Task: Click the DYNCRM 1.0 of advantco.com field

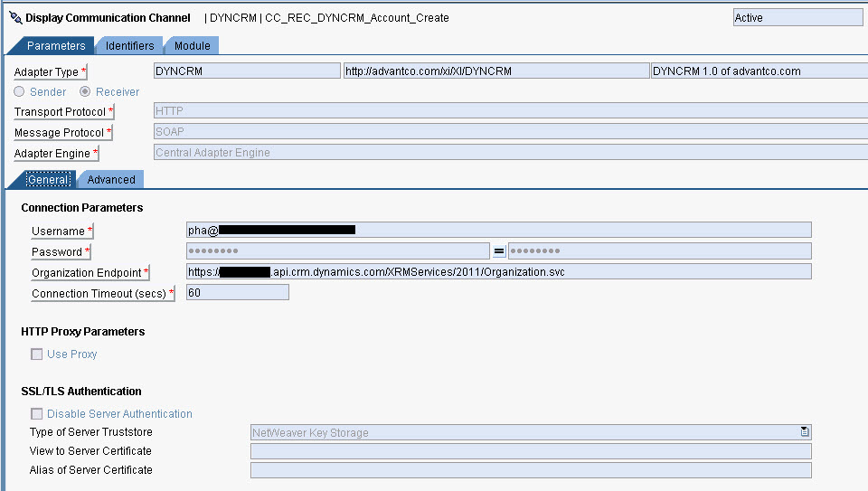Action: coord(759,71)
